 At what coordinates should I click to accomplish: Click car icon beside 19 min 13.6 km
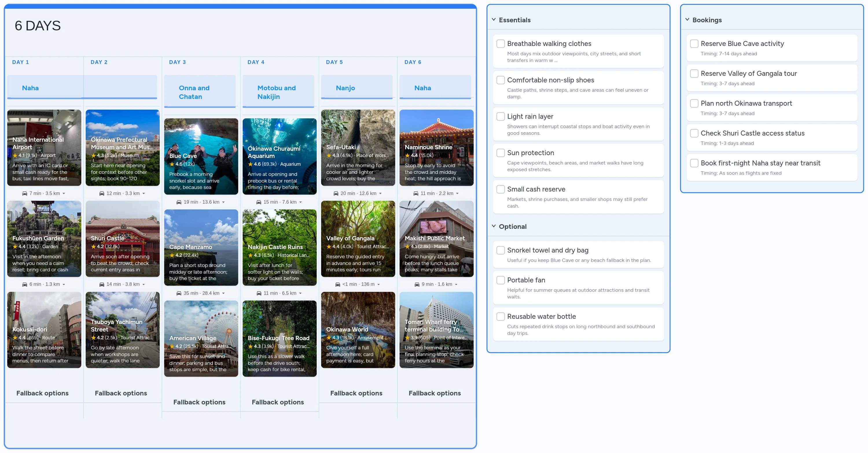pyautogui.click(x=179, y=202)
